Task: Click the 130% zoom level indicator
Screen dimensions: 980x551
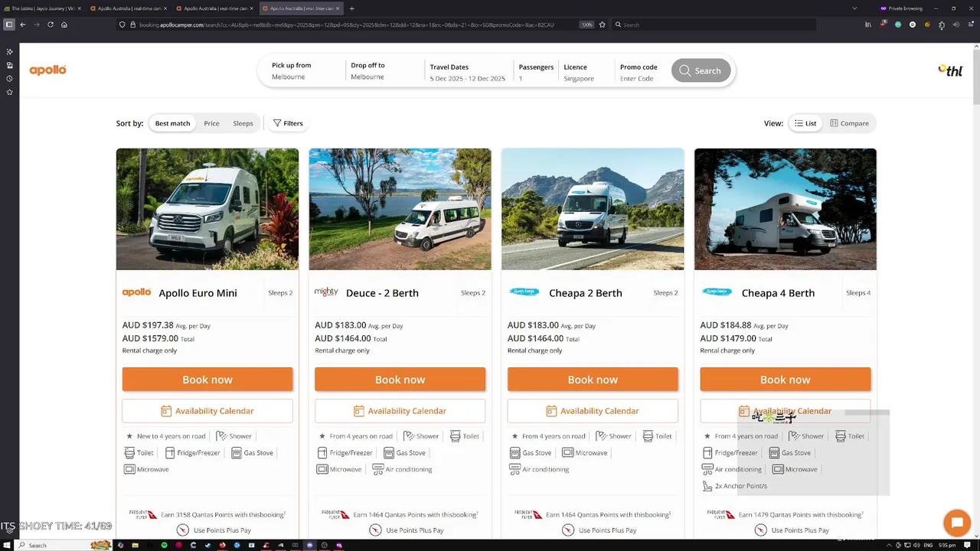Action: (586, 24)
